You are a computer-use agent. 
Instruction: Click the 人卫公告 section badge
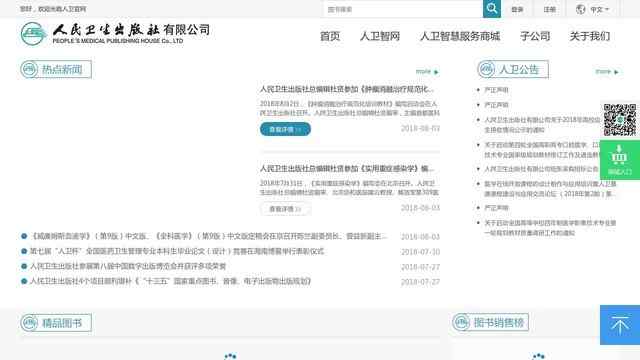click(x=513, y=69)
